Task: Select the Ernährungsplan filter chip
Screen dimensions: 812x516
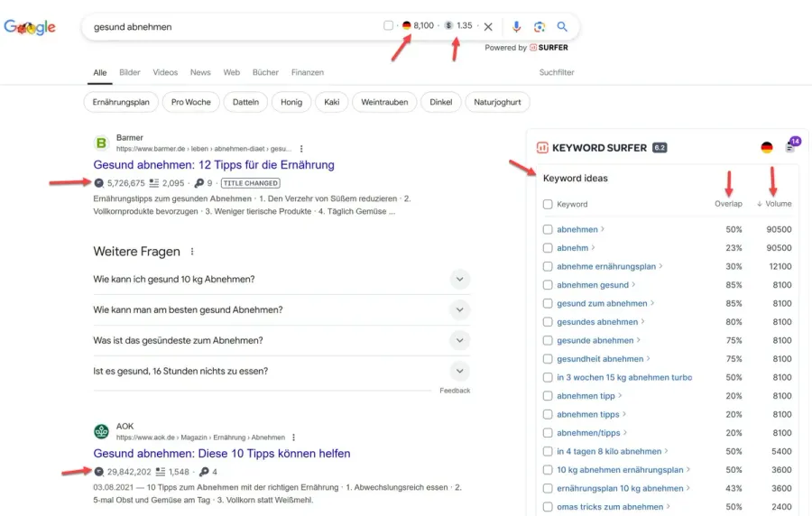Action: click(121, 102)
